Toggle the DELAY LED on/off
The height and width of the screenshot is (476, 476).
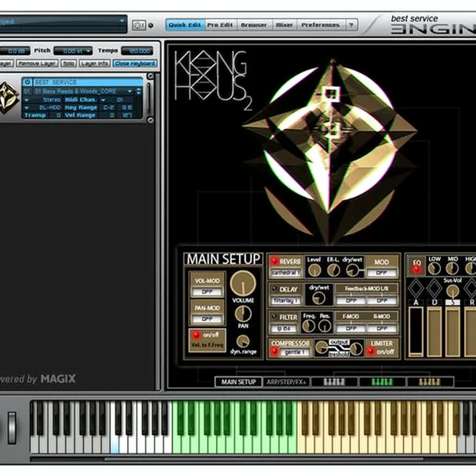click(274, 289)
